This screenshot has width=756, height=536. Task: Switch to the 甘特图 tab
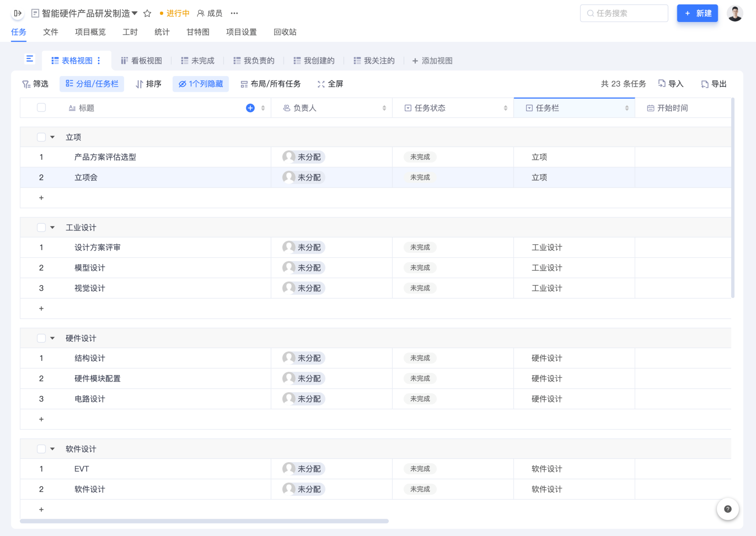tap(198, 32)
